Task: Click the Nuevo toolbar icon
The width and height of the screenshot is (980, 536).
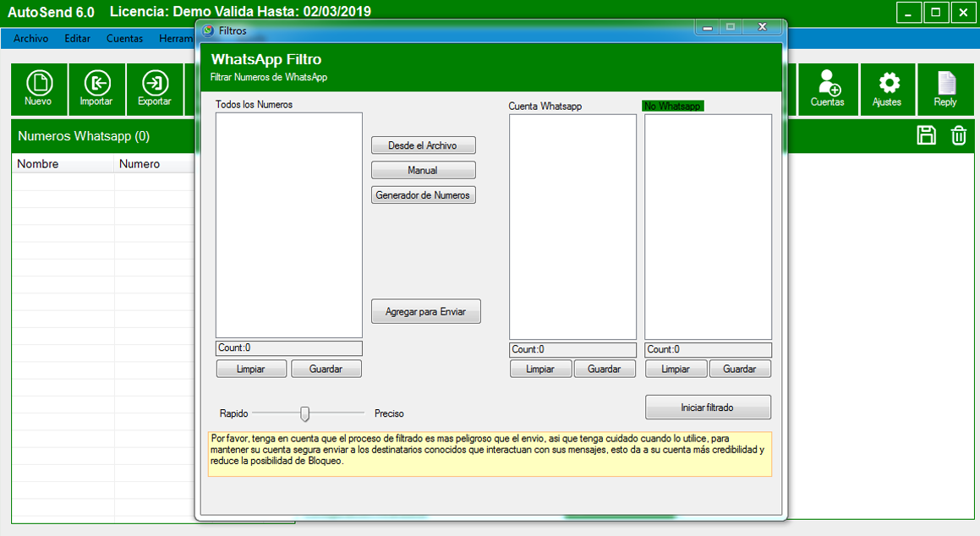Action: tap(39, 90)
